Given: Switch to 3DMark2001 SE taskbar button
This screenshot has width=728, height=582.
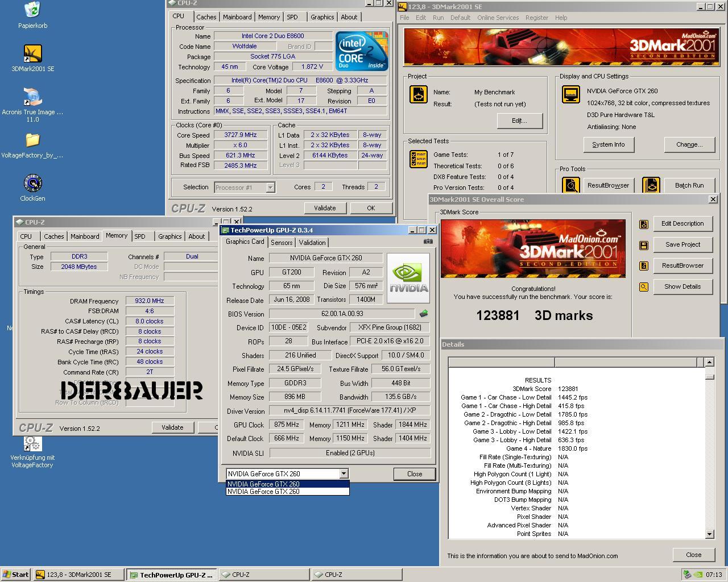Looking at the screenshot, I should tap(78, 575).
